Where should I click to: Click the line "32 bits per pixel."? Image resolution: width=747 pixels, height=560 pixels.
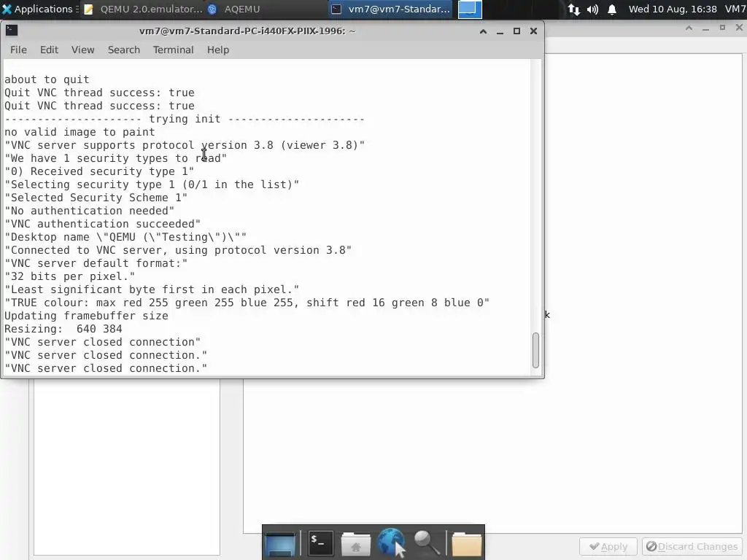[x=70, y=276]
